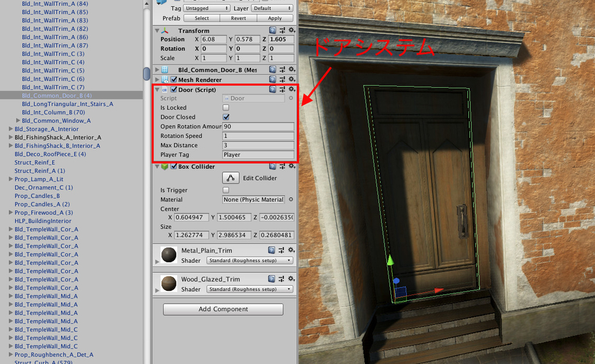This screenshot has width=595, height=364.
Task: Open Metal_Plain_Trim material gear menu
Action: [291, 250]
